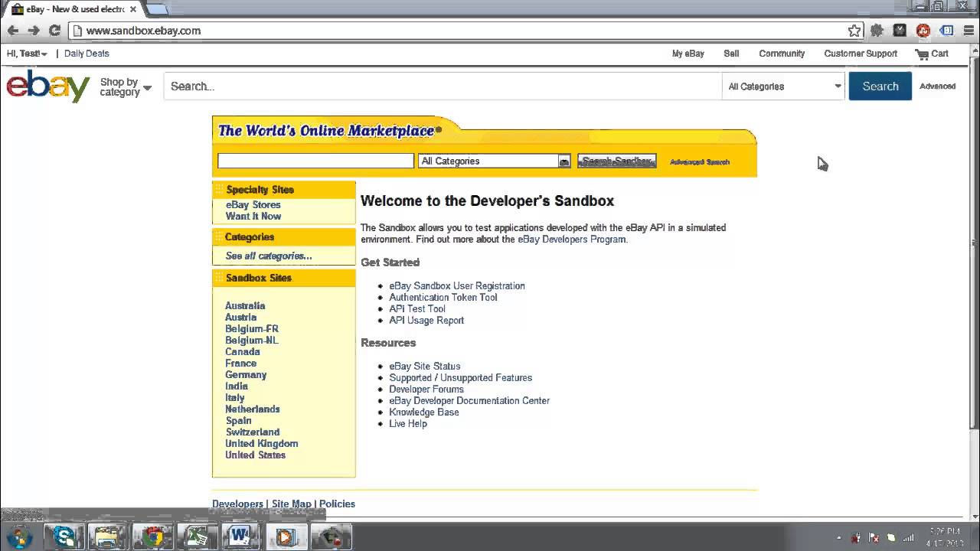
Task: Select the United States sandbox site
Action: (x=255, y=455)
